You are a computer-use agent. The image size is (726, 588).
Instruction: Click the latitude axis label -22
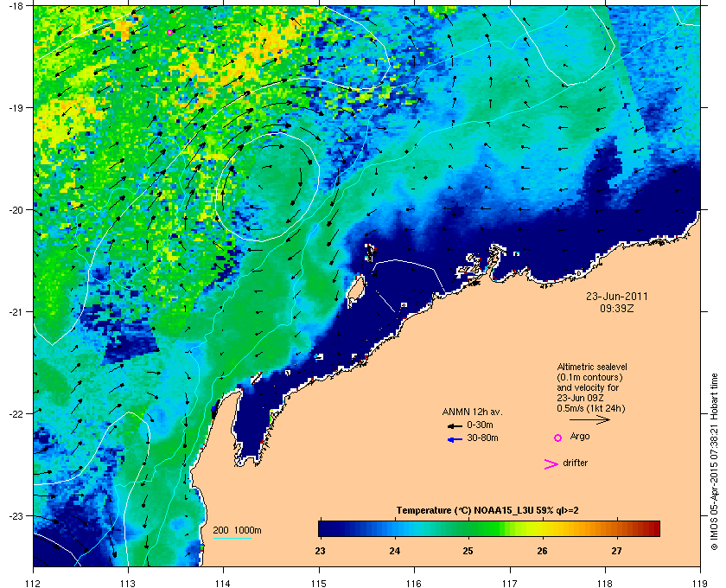[x=16, y=414]
